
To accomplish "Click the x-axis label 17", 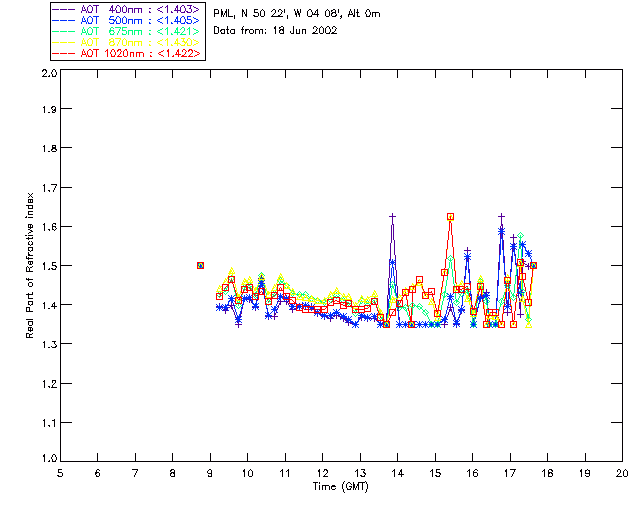I will point(510,473).
